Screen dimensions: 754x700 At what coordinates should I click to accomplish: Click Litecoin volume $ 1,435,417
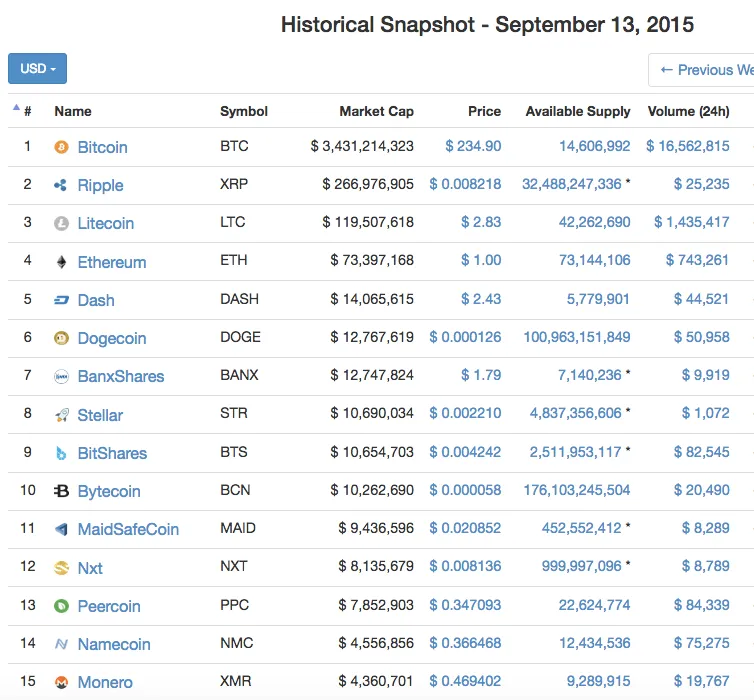pos(691,222)
